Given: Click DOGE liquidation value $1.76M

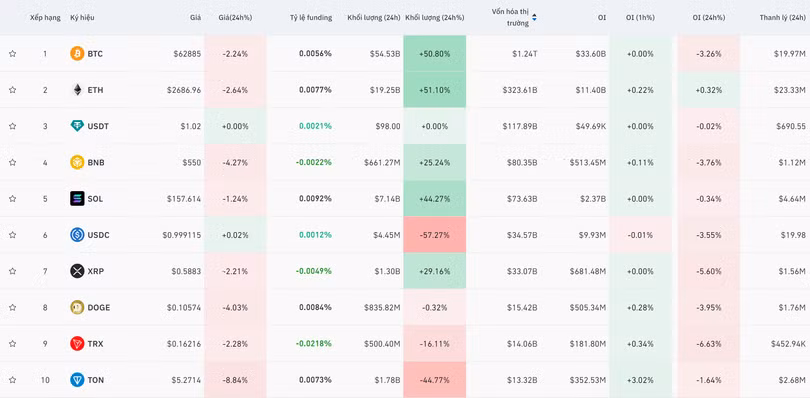Looking at the screenshot, I should [791, 308].
